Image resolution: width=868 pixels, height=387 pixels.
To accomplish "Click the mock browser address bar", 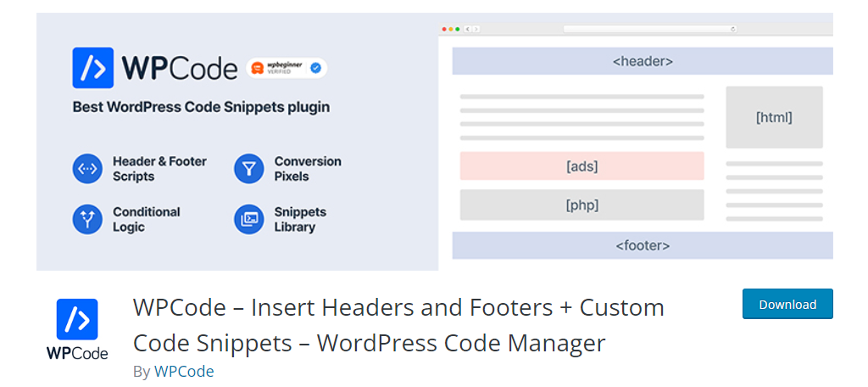I will click(x=650, y=29).
